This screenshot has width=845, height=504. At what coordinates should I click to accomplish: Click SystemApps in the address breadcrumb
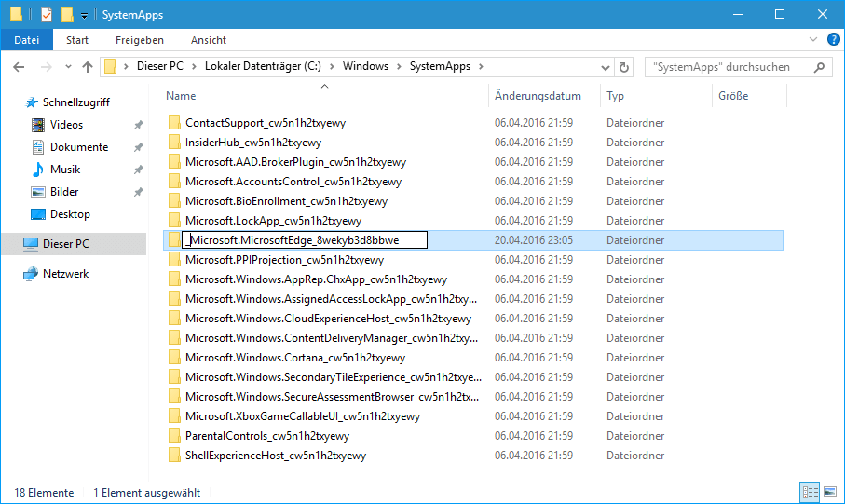point(440,66)
